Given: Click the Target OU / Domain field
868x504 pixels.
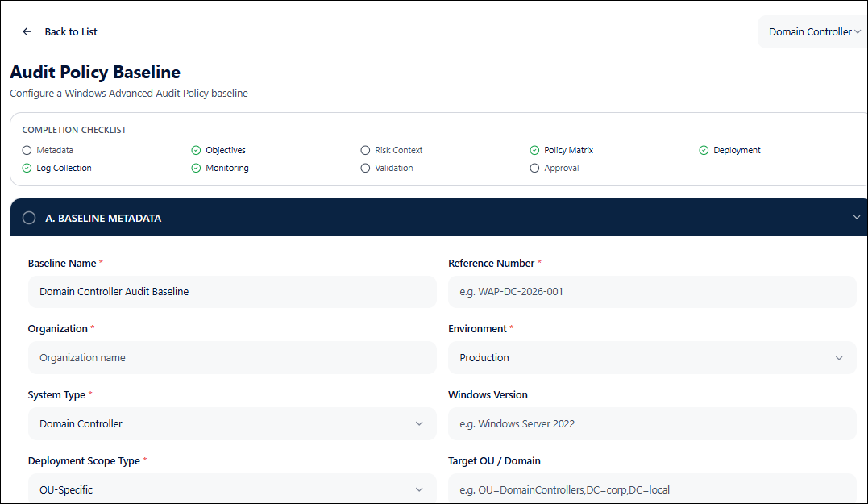Looking at the screenshot, I should (x=652, y=489).
